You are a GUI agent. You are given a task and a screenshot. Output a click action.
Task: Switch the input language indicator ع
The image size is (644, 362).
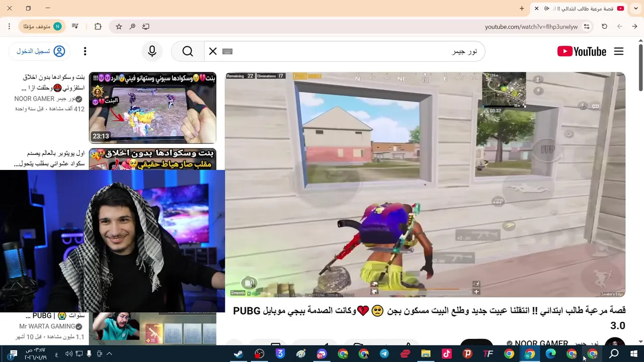point(56,354)
